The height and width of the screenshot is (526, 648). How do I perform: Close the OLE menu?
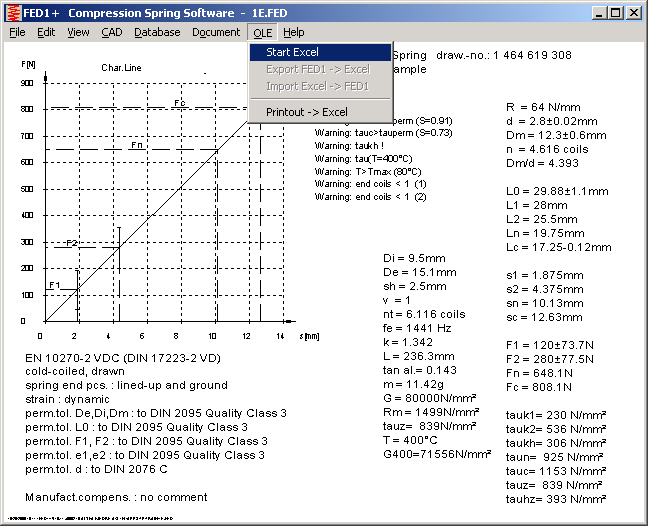[x=263, y=32]
